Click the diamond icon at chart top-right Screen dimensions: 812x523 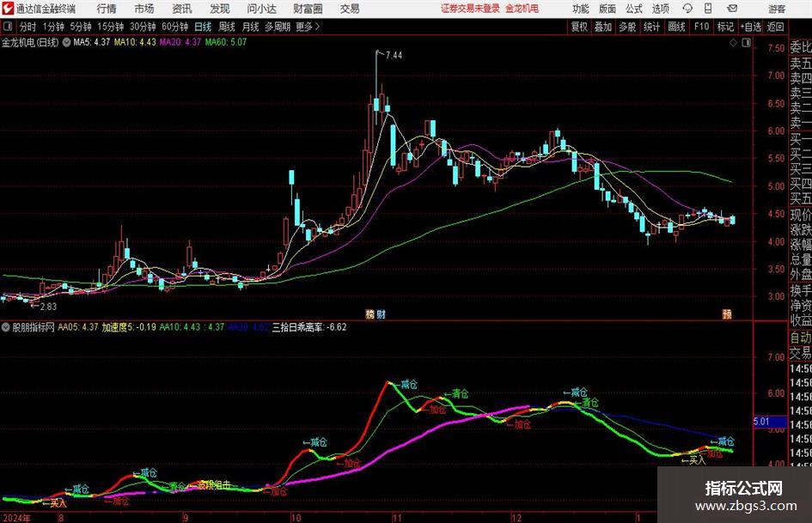(733, 43)
